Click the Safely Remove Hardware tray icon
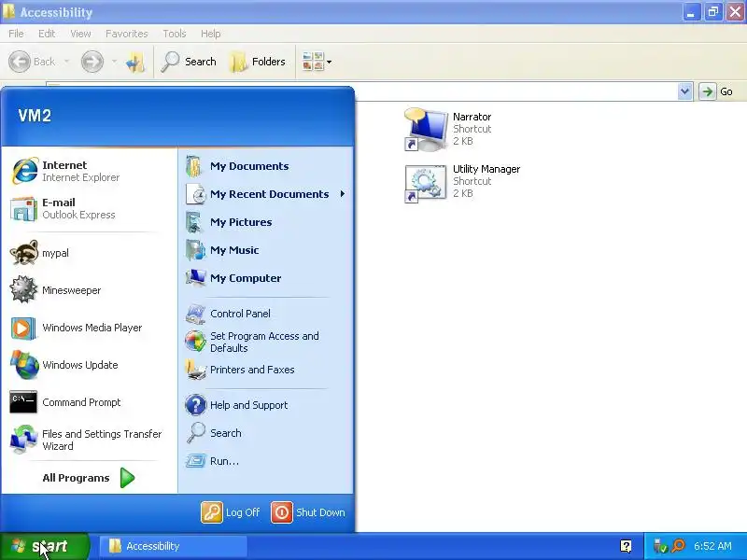 pos(660,546)
